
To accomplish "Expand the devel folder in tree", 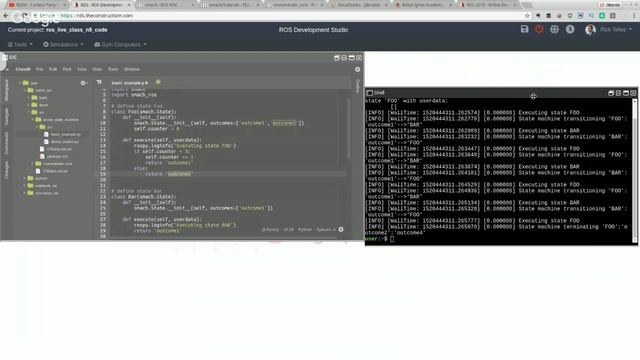I will tap(29, 105).
